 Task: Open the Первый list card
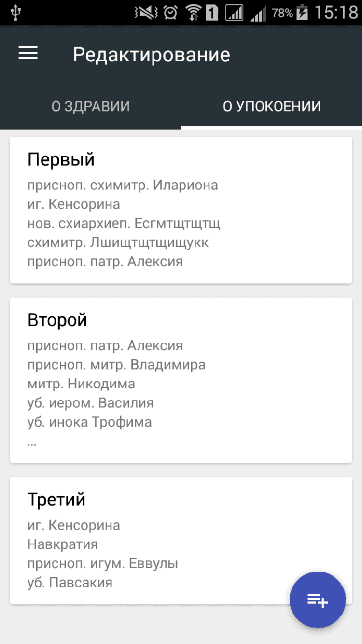(x=181, y=210)
